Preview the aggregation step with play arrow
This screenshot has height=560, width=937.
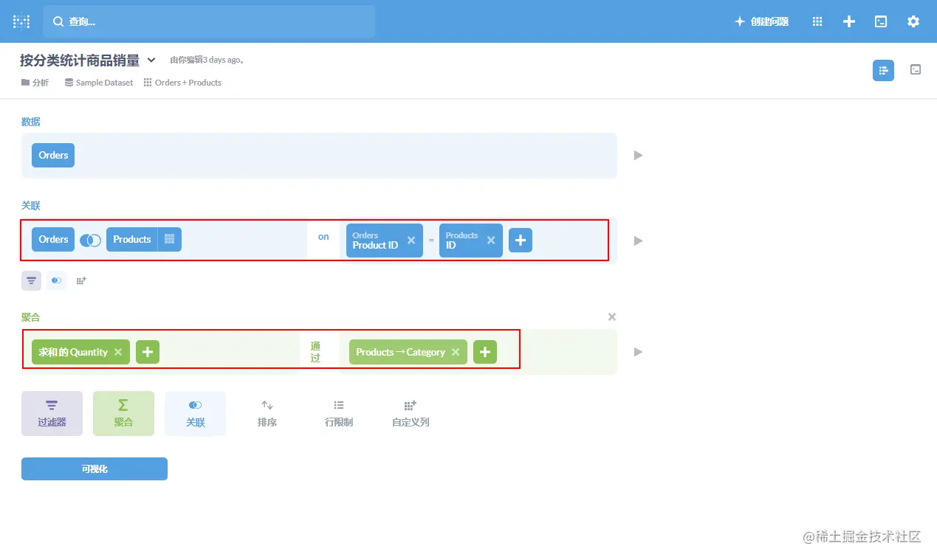pos(638,352)
